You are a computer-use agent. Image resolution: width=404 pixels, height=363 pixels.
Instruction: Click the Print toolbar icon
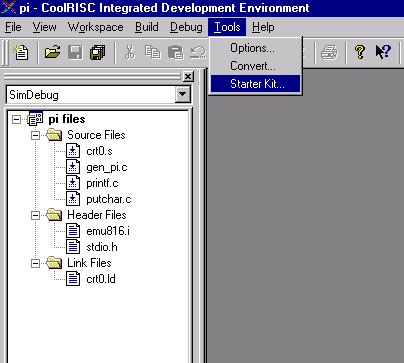point(329,52)
